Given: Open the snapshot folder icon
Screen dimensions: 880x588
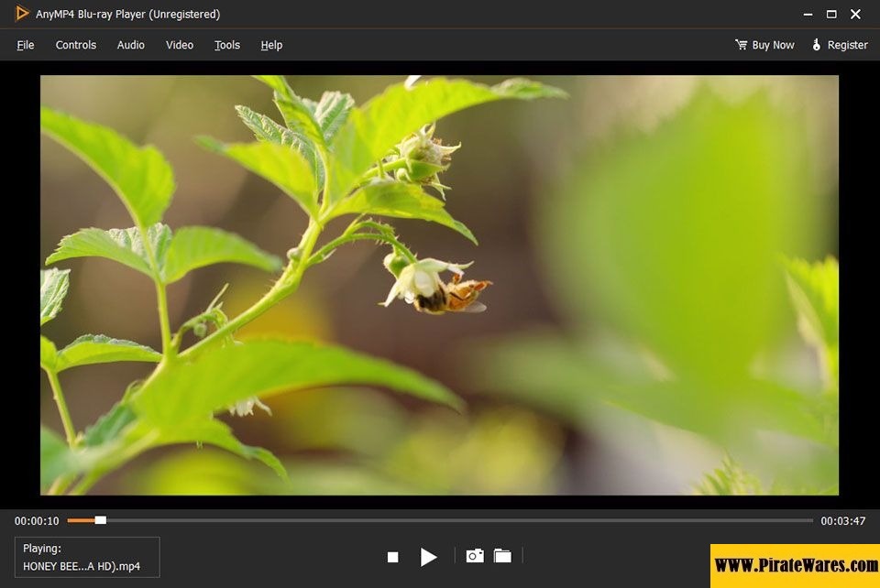Looking at the screenshot, I should click(502, 556).
